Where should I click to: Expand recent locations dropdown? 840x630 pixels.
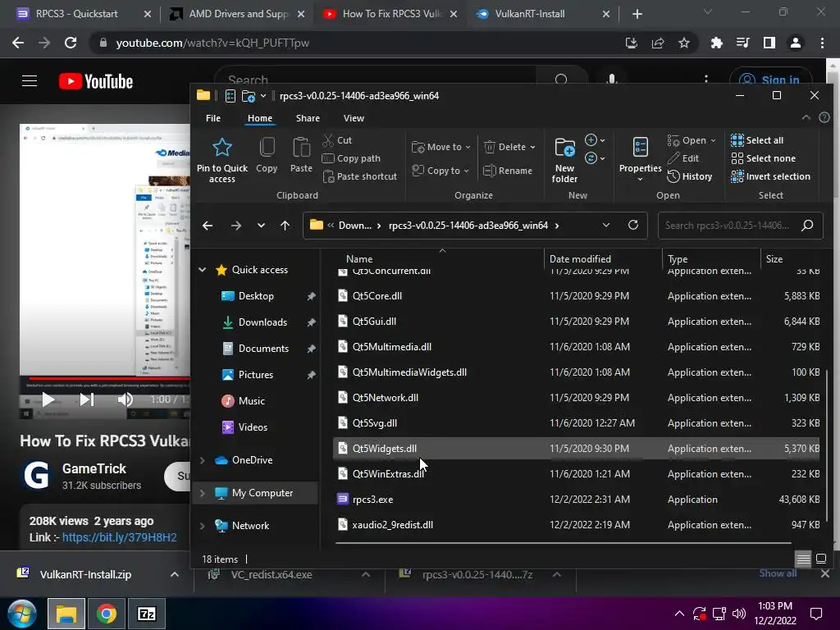(x=261, y=226)
